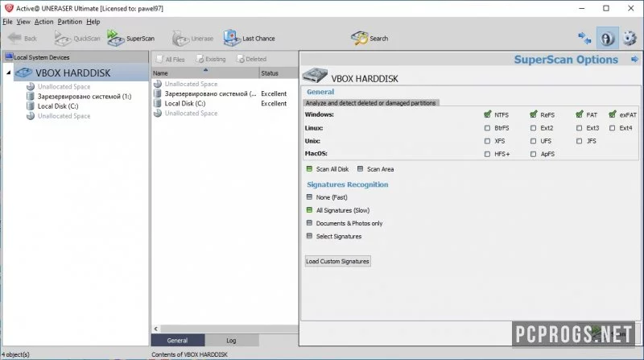This screenshot has height=360, width=644.
Task: Launch SuperScan from the toolbar
Action: (131, 38)
